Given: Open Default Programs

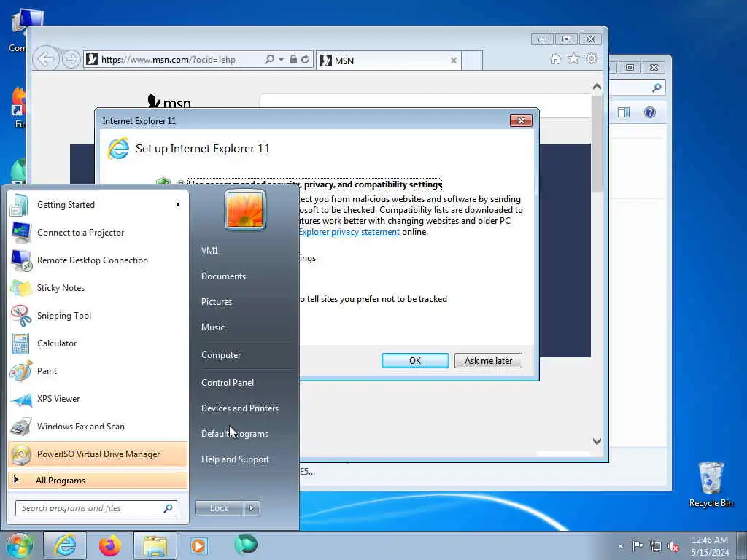Looking at the screenshot, I should [x=235, y=434].
